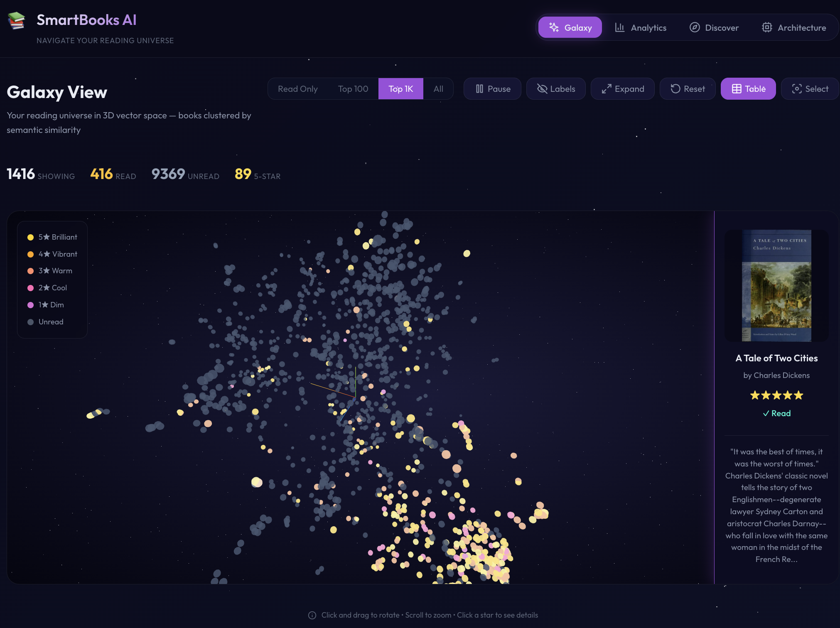This screenshot has width=840, height=628.
Task: Click the Tale of Two Cities cover
Action: point(776,286)
